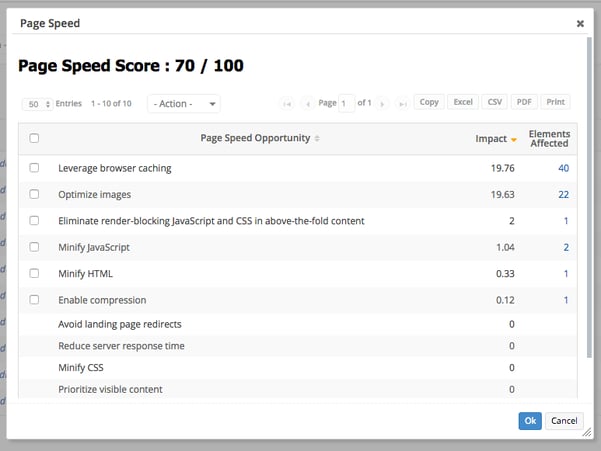601x451 pixels.
Task: Select 'Prioritize visible content' row
Action: 298,389
